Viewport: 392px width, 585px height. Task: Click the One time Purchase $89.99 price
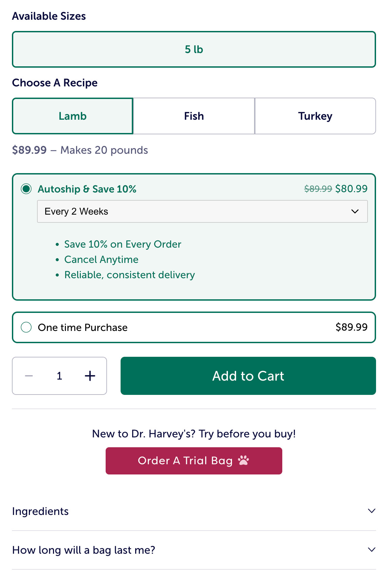(x=351, y=327)
